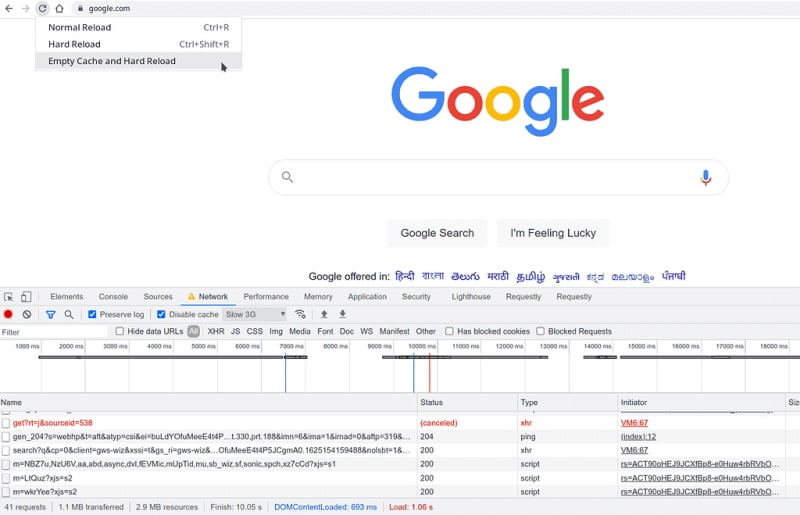
Task: Click the padlock site info icon
Action: tap(80, 8)
